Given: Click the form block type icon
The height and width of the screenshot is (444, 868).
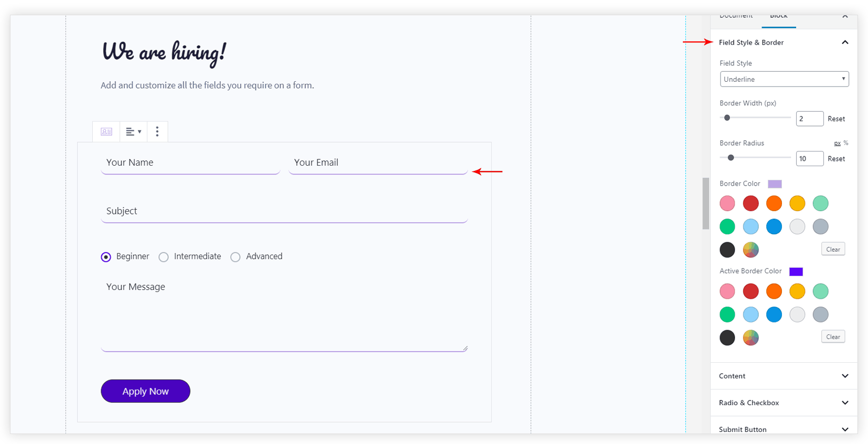Looking at the screenshot, I should [x=106, y=132].
